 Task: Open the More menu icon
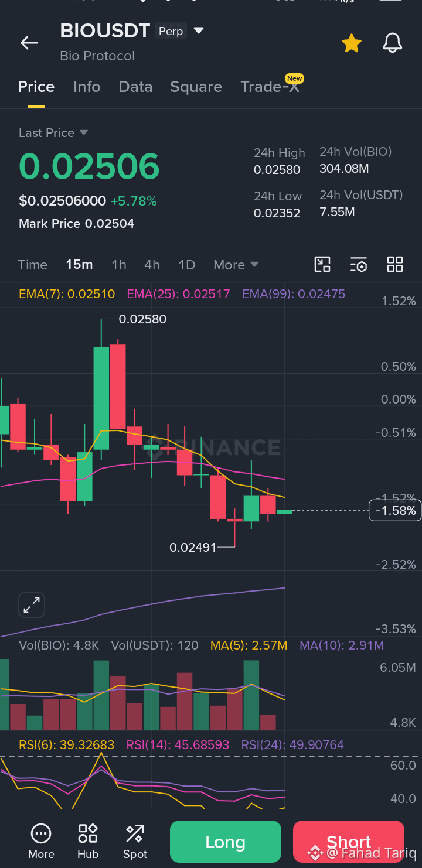click(41, 841)
